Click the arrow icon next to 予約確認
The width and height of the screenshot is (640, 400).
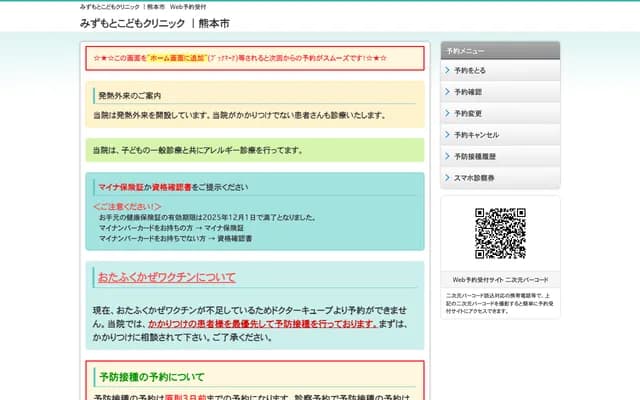click(x=446, y=92)
